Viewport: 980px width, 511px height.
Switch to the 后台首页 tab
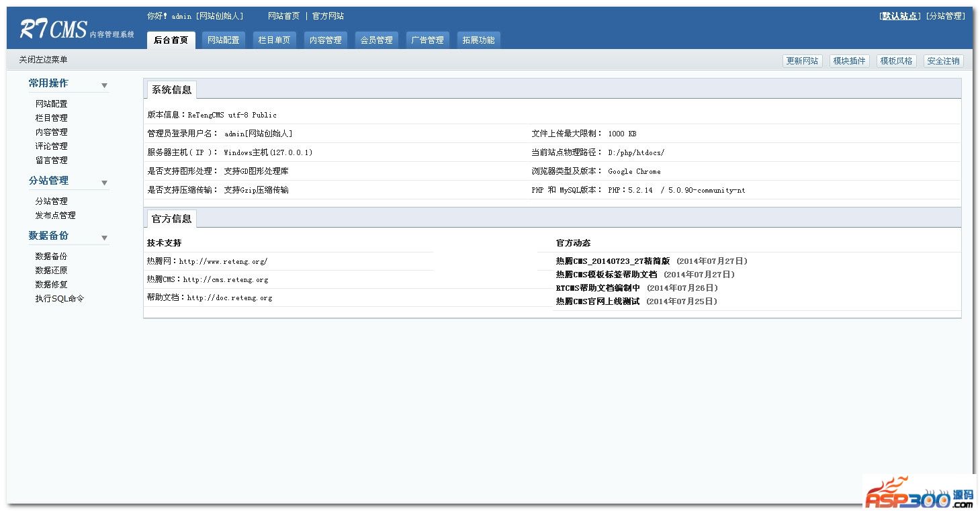tap(171, 40)
